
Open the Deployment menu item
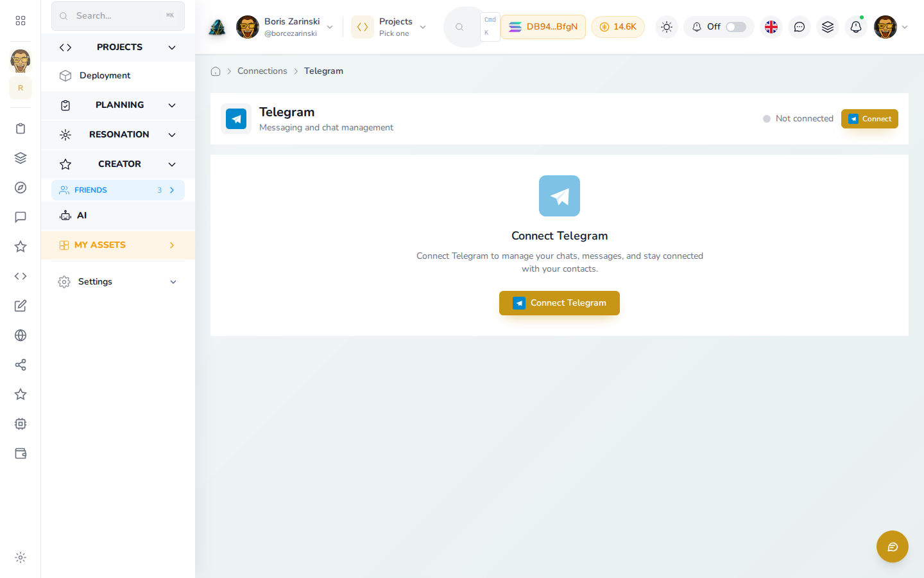coord(118,76)
